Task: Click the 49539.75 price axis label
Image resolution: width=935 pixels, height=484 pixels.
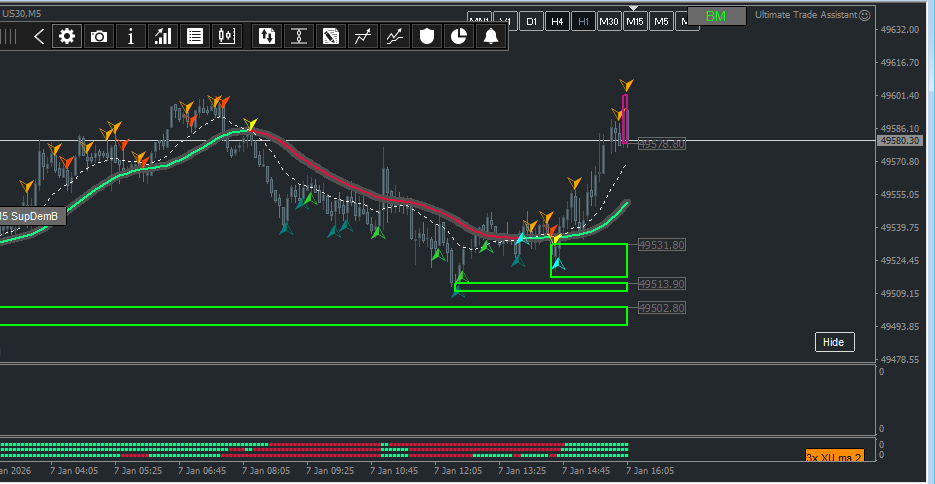Action: (900, 228)
